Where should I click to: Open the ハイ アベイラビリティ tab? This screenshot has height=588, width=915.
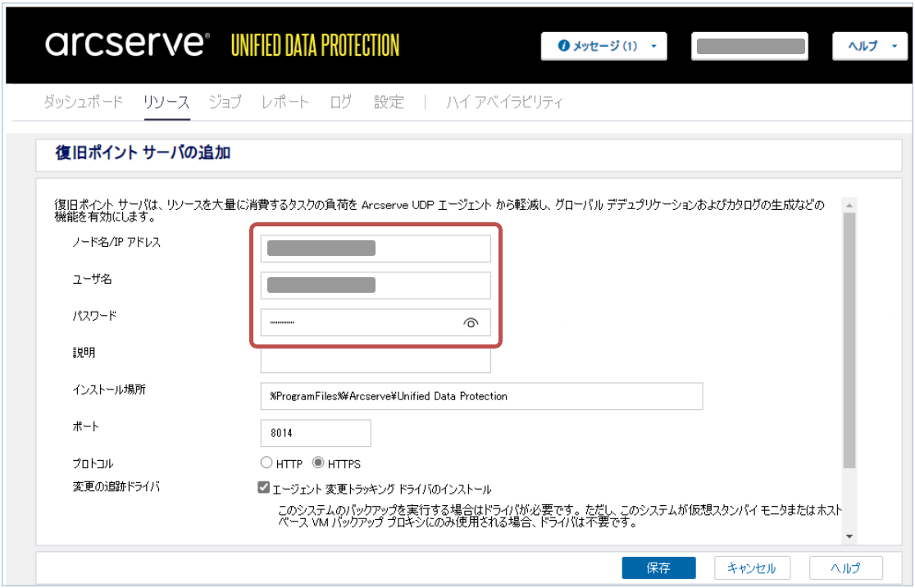coord(505,103)
